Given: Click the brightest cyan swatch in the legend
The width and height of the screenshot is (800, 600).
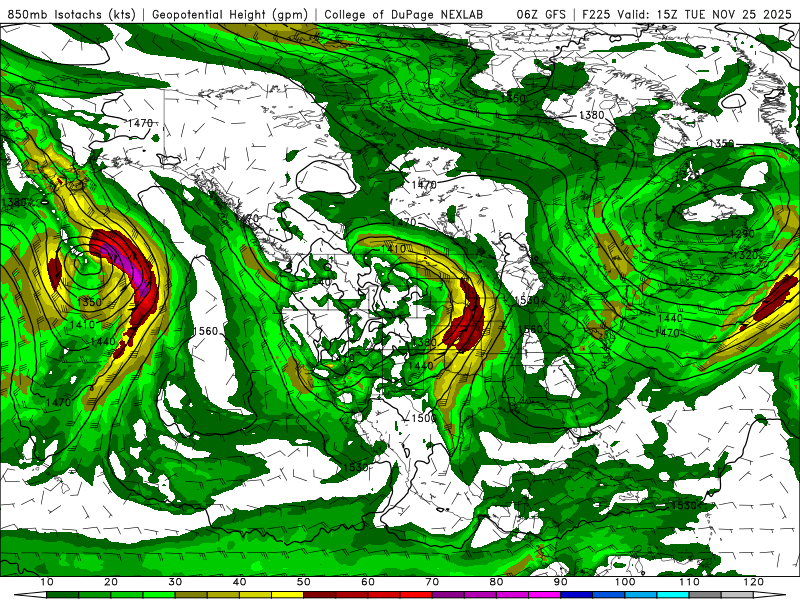Looking at the screenshot, I should coord(673,595).
